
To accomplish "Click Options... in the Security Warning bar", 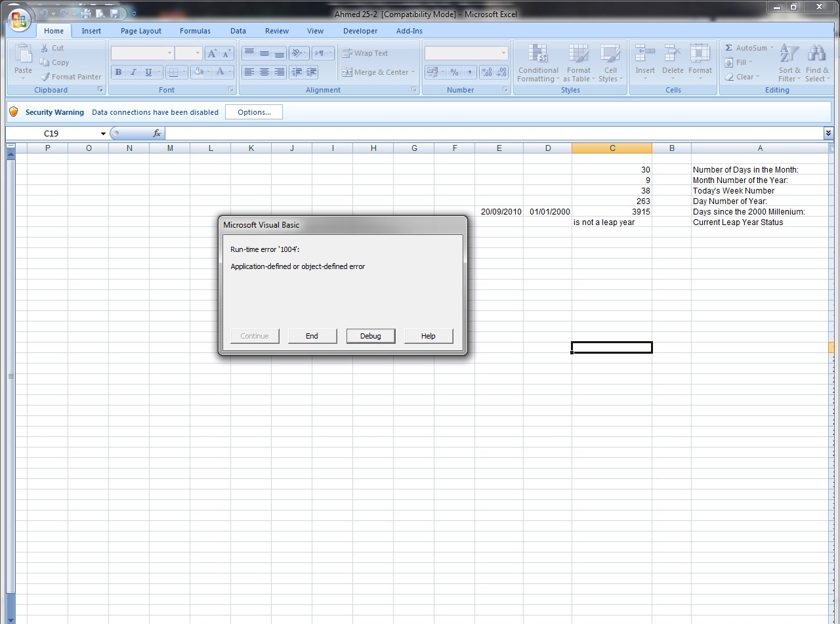I will pyautogui.click(x=254, y=112).
